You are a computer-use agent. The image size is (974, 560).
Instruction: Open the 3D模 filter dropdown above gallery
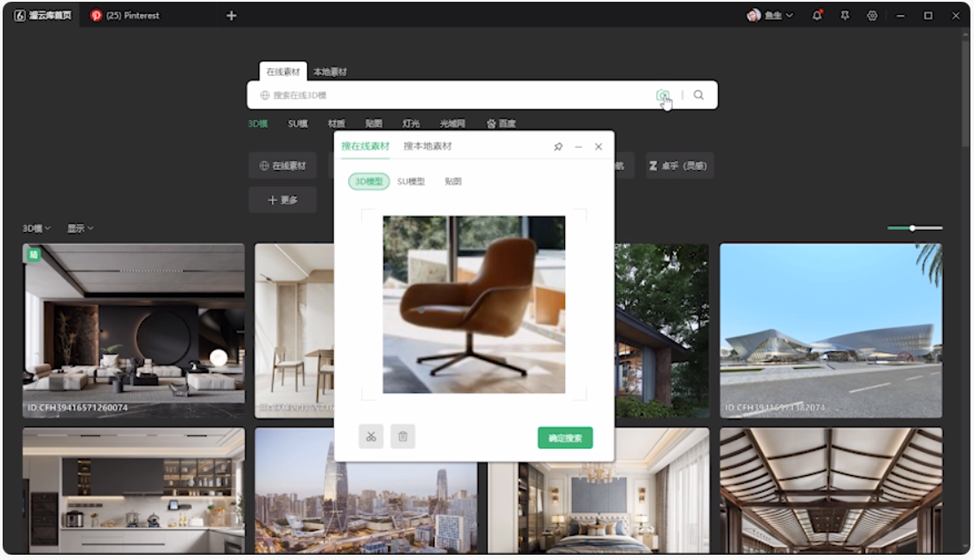(36, 228)
